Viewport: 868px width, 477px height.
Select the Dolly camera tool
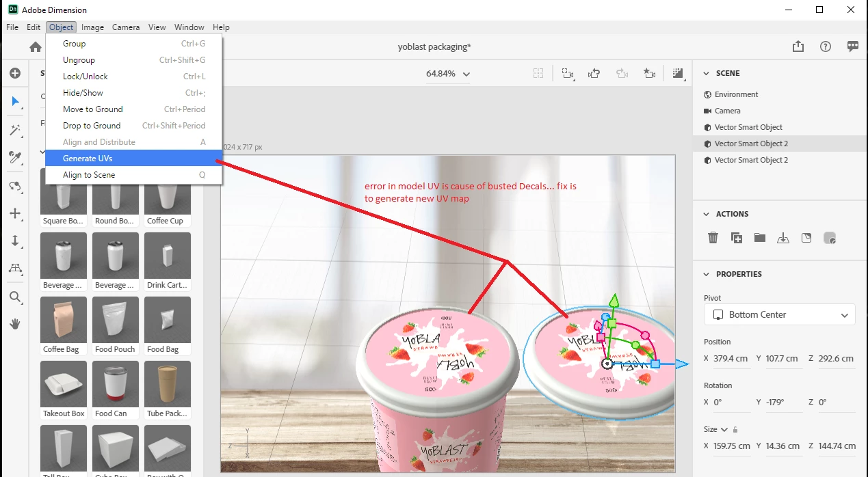15,241
